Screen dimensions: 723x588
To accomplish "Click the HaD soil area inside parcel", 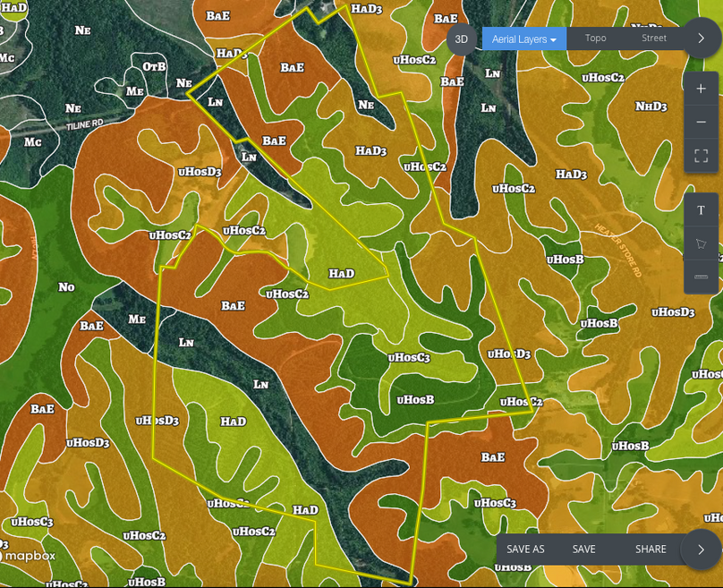I will (341, 273).
